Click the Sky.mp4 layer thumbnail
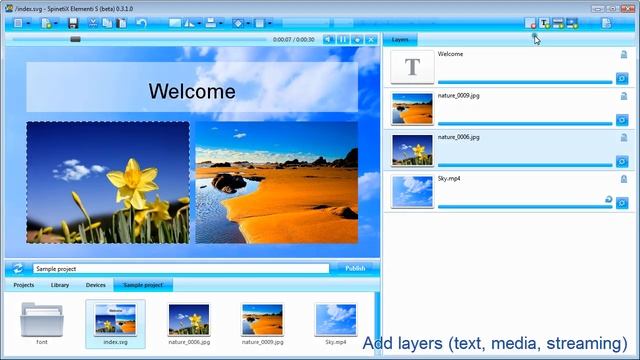 click(x=412, y=191)
